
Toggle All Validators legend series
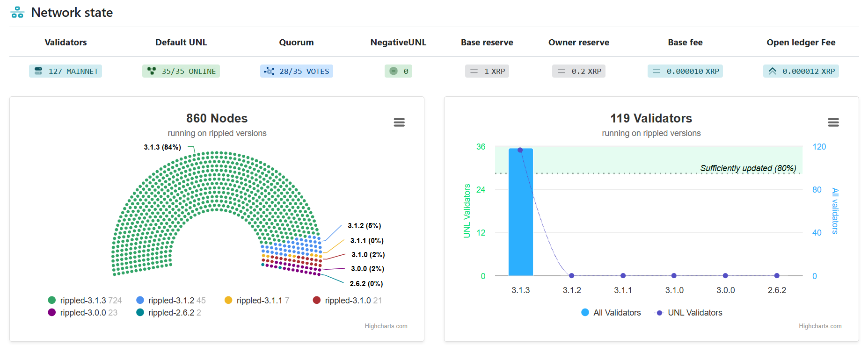611,313
